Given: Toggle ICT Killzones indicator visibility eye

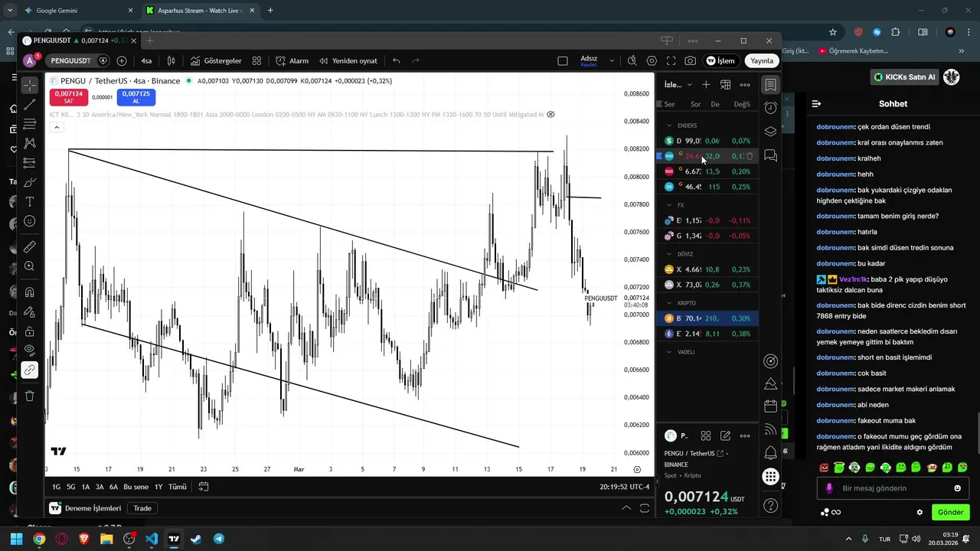Looking at the screenshot, I should (x=550, y=114).
